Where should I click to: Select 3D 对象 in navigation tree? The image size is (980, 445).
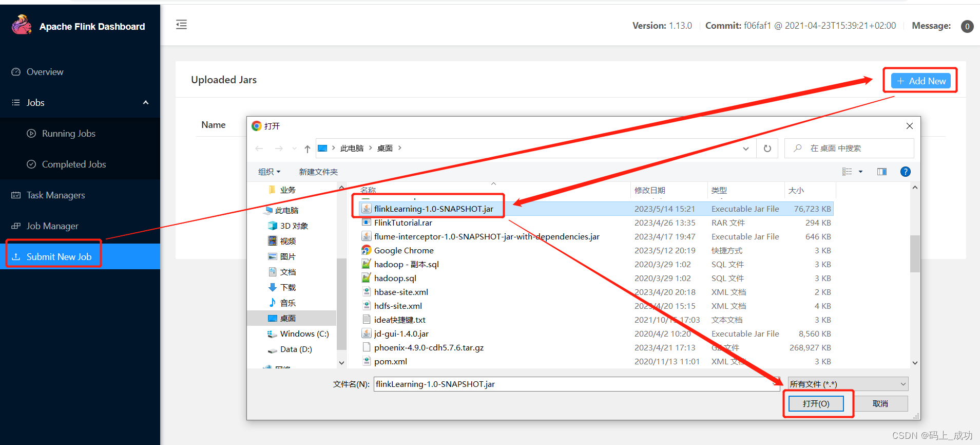click(294, 226)
